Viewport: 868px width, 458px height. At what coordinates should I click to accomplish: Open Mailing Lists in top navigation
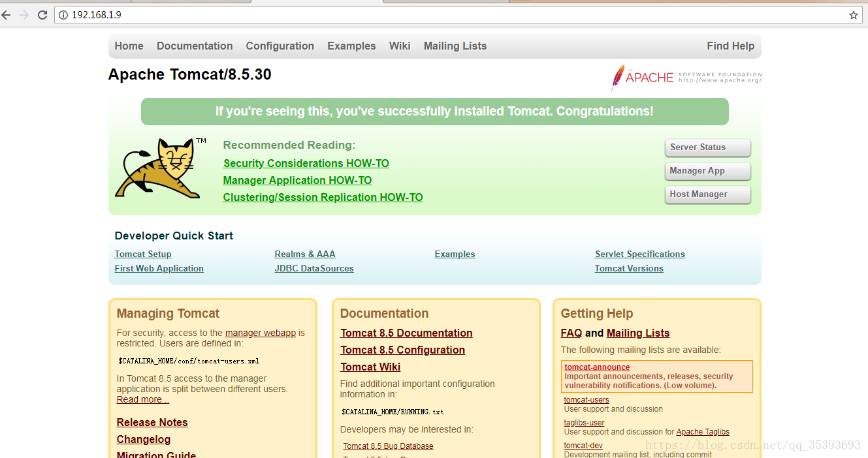click(x=455, y=46)
